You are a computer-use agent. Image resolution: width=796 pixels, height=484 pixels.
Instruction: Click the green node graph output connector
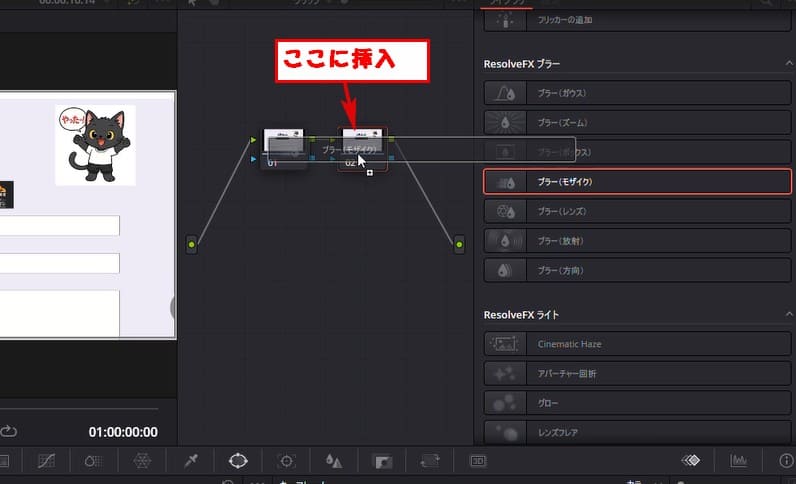point(459,243)
